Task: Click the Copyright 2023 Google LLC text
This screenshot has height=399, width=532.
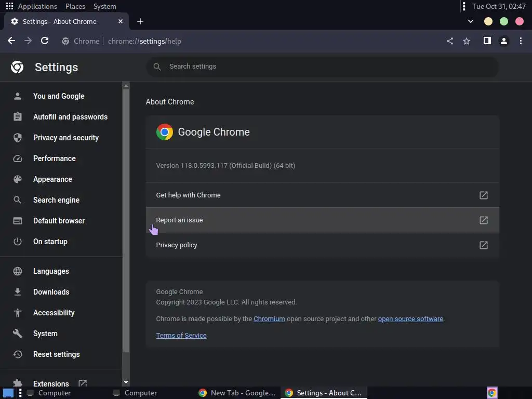Action: (227, 302)
